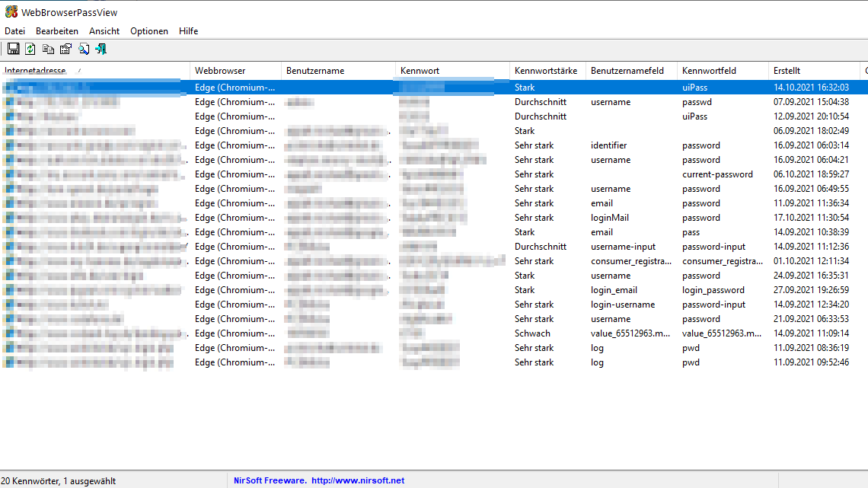This screenshot has width=868, height=488.
Task: Select the row created 07.09.2021 15:04:38
Action: click(434, 102)
